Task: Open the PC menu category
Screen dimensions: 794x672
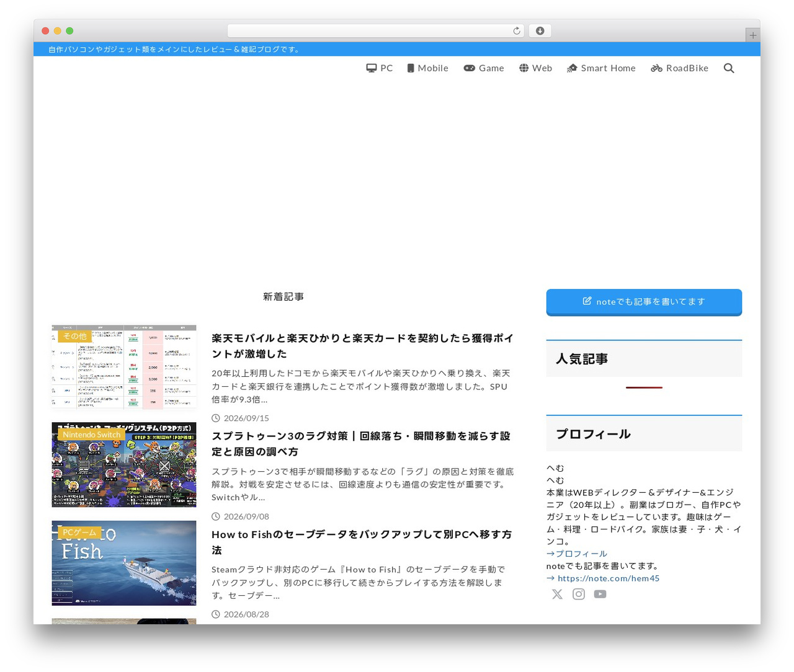Action: 379,68
